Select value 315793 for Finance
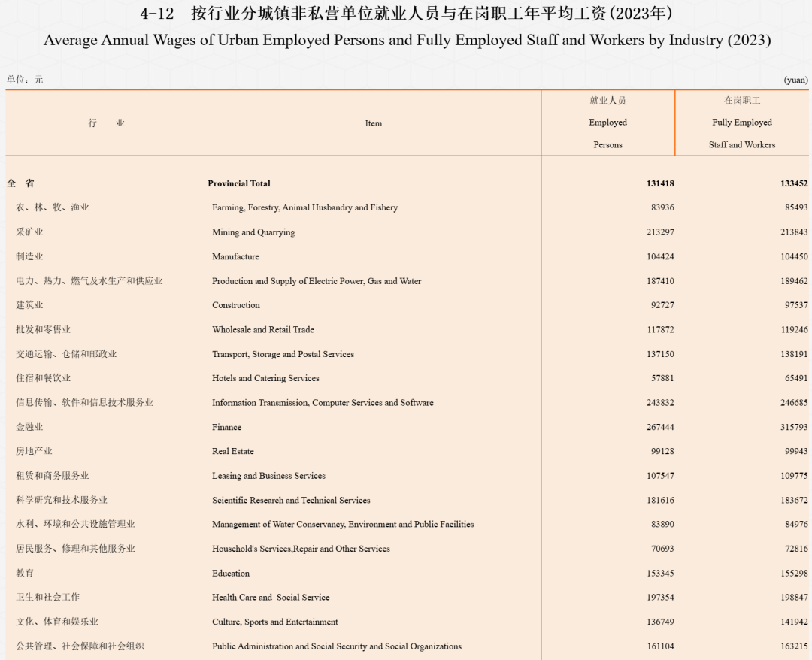The width and height of the screenshot is (812, 660). pyautogui.click(x=794, y=427)
